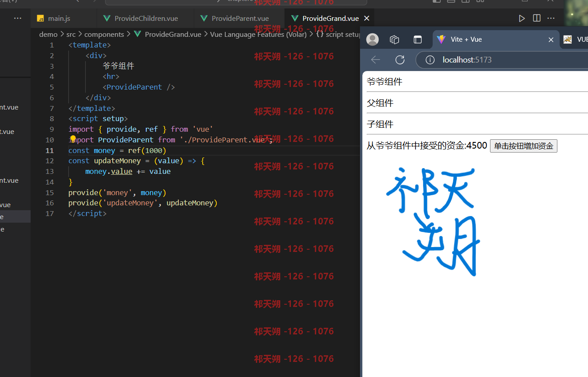Show code actions via the lightbulb icon

[x=73, y=139]
